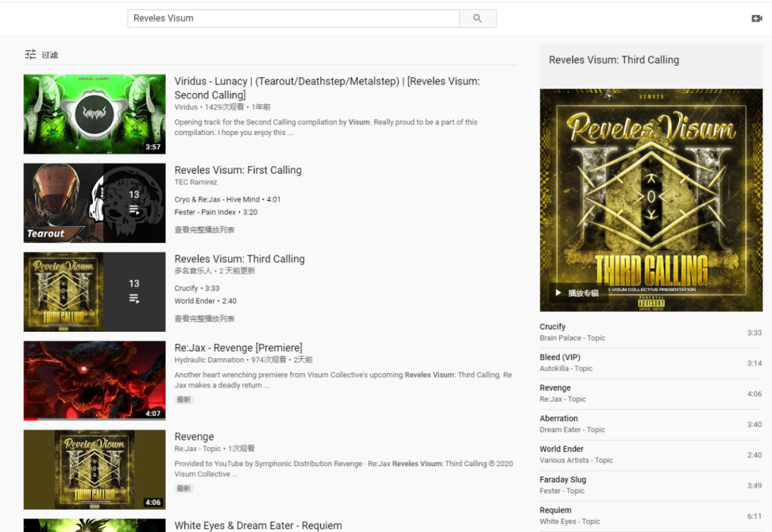Screen dimensions: 772x532
Task: Play World Ender 2:40 in Third Calling result
Action: click(x=205, y=301)
